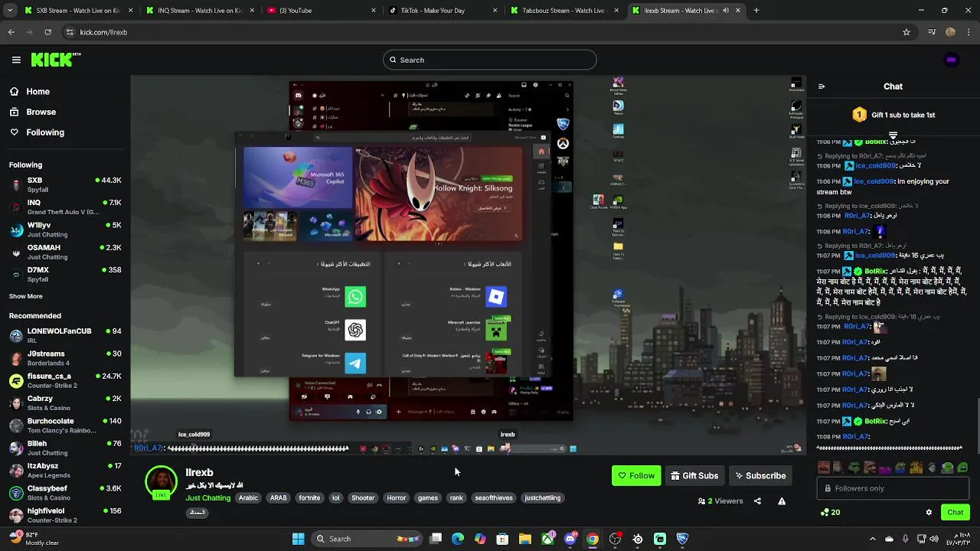This screenshot has width=980, height=551.
Task: Open Cabrzy recommended channel
Action: pos(65,403)
